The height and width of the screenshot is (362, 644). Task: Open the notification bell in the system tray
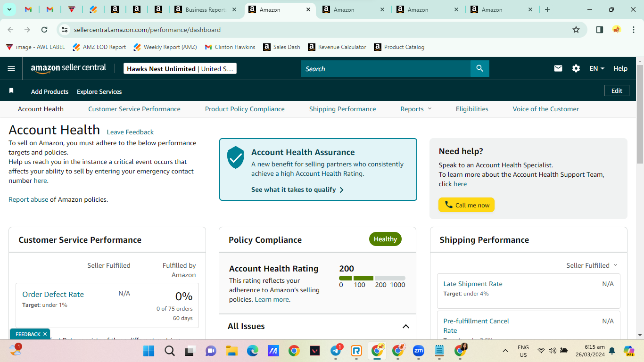tap(612, 351)
